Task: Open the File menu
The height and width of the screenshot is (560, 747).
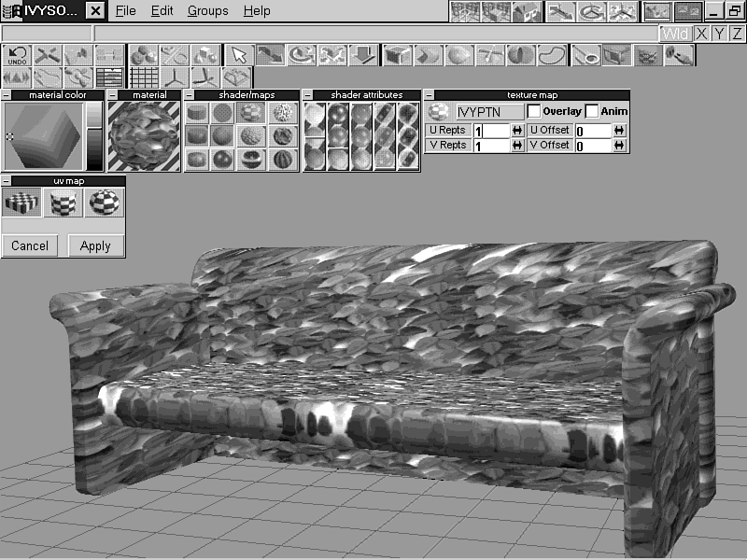Action: pyautogui.click(x=125, y=11)
